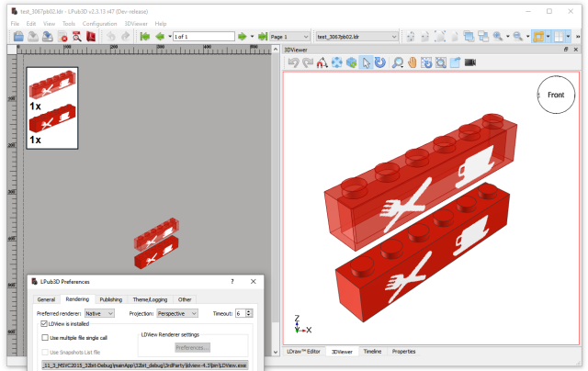588x371 pixels.
Task: Open the 3DViewer menu
Action: (136, 23)
